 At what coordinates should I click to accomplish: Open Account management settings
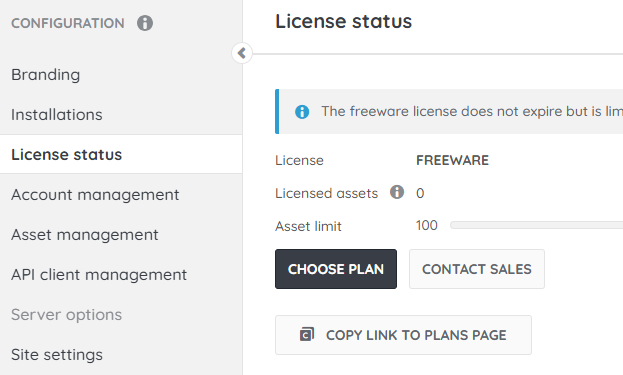coord(95,195)
